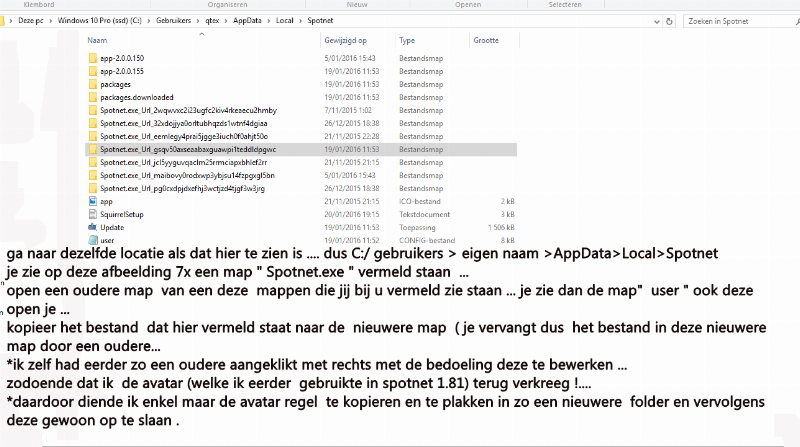This screenshot has width=800, height=447.
Task: Go to Gebruikers in the address bar
Action: tap(173, 21)
